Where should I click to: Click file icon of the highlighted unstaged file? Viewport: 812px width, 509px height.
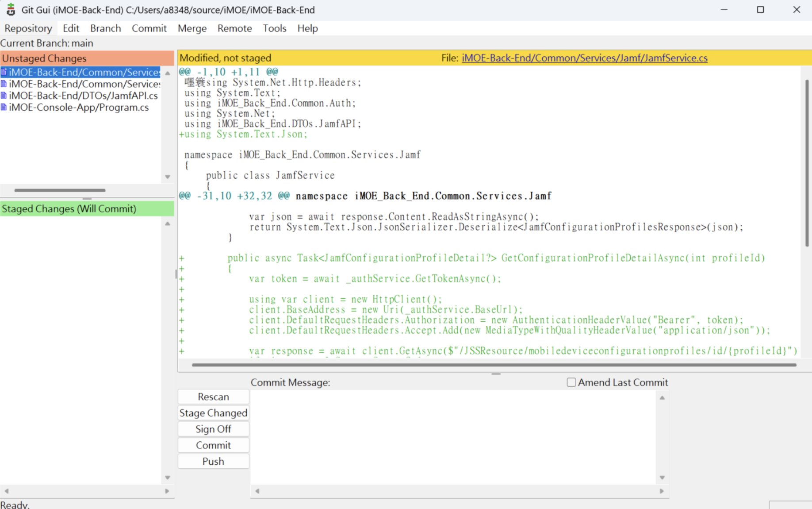(4, 72)
